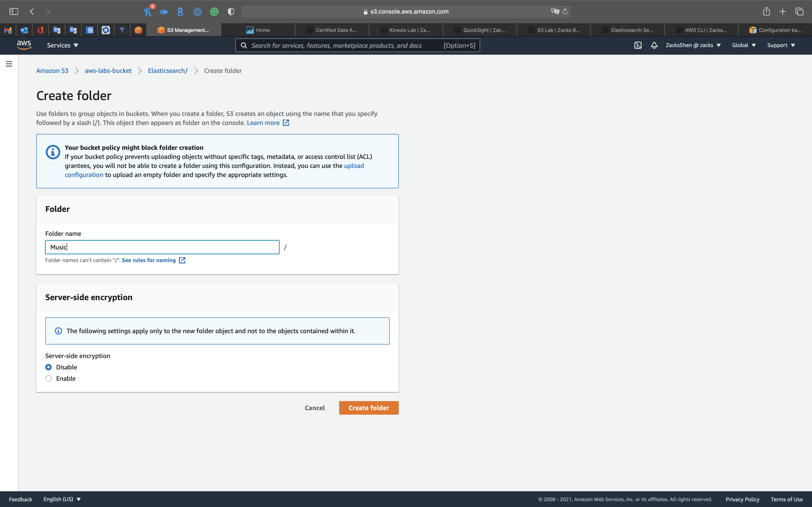Open new browser tab plus icon
Screen dimensions: 812x507
tap(783, 11)
